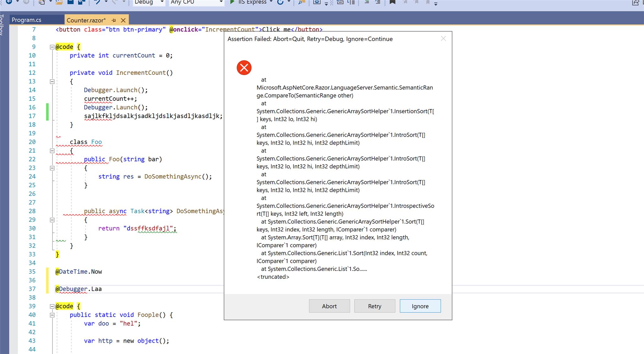Toggle the previous bookmark navigation state
The image size is (644, 354).
coord(405,3)
